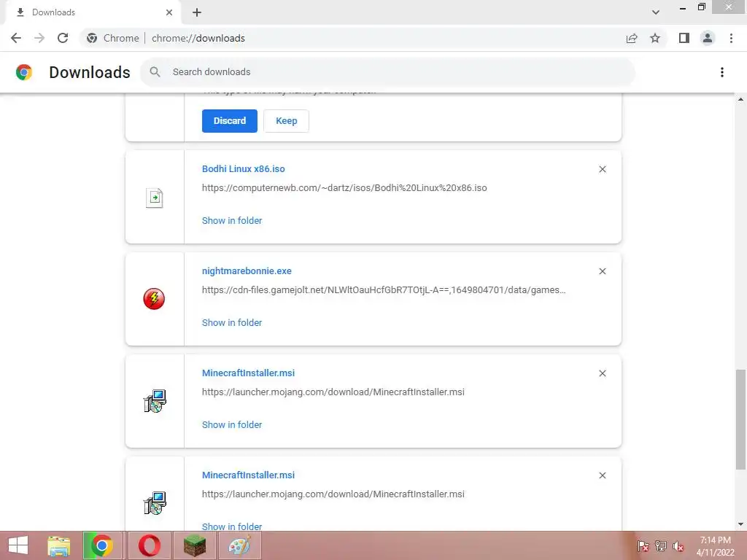The image size is (747, 560).
Task: Click the scrollbar up arrow
Action: [x=740, y=99]
